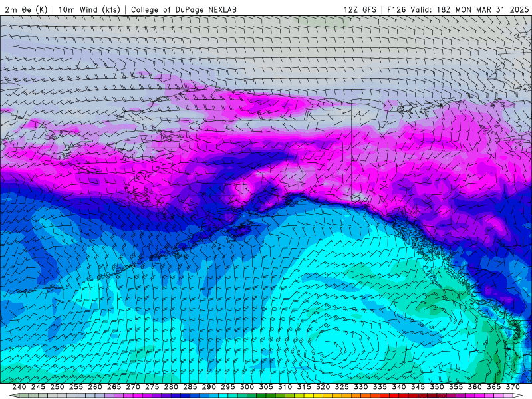532x399 pixels.
Task: Click the 350 value on the color scale
Action: pyautogui.click(x=438, y=387)
